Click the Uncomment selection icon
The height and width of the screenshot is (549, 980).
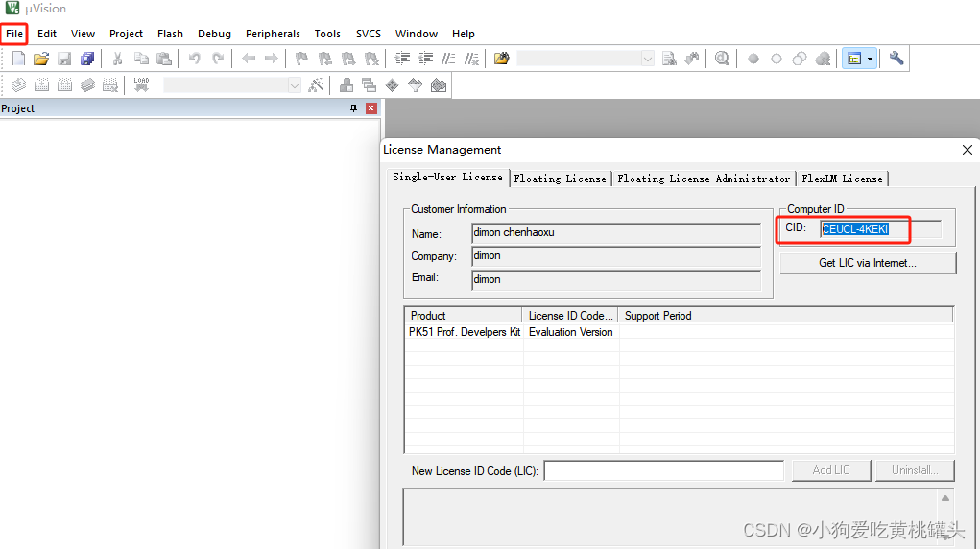(472, 59)
